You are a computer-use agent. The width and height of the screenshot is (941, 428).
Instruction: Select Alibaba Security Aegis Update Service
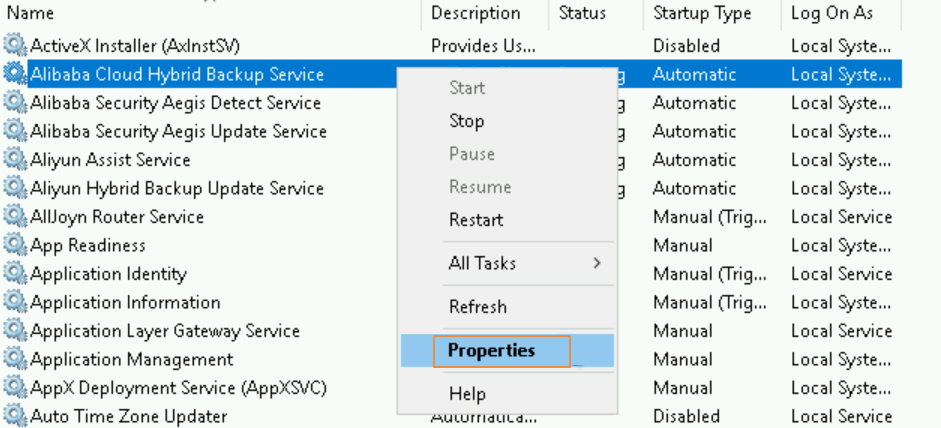pyautogui.click(x=178, y=131)
